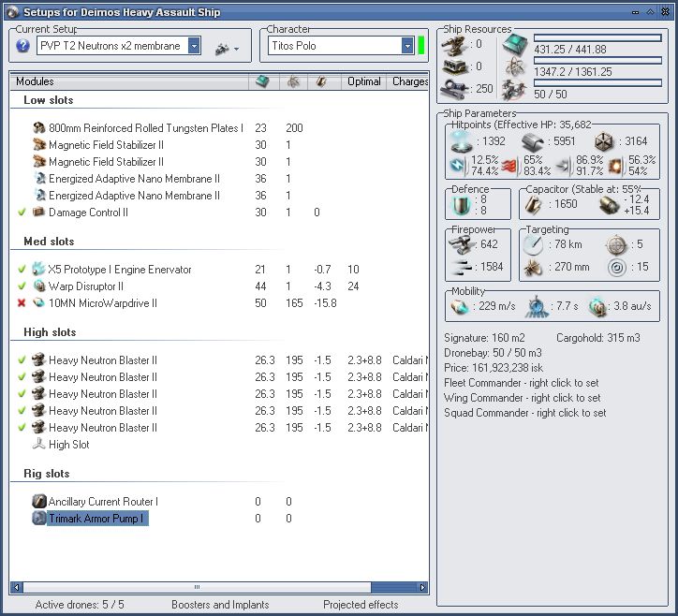678x616 pixels.
Task: Click the shield hitpoints icon
Action: tap(462, 142)
